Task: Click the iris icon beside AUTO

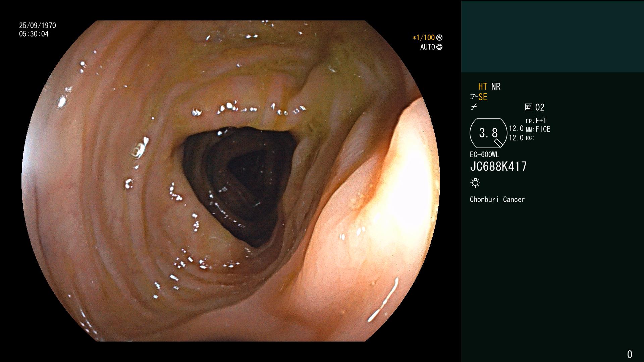Action: tap(439, 47)
